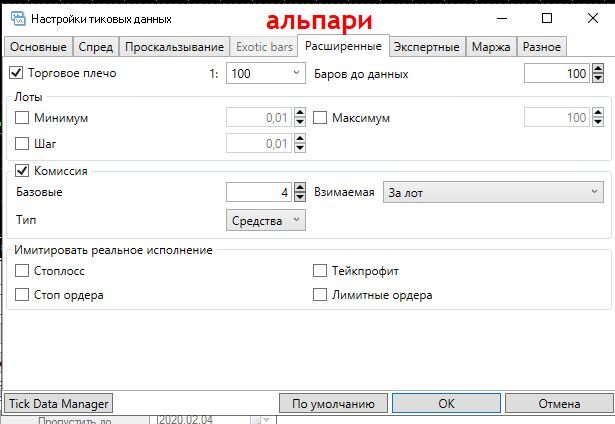This screenshot has height=424, width=615.
Task: Decrease Базовые commission with down arrow
Action: click(x=300, y=197)
